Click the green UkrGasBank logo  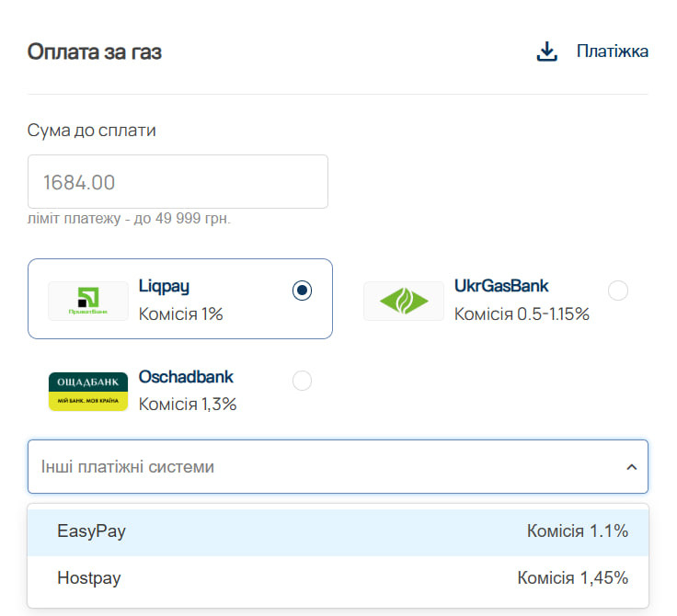pyautogui.click(x=404, y=301)
